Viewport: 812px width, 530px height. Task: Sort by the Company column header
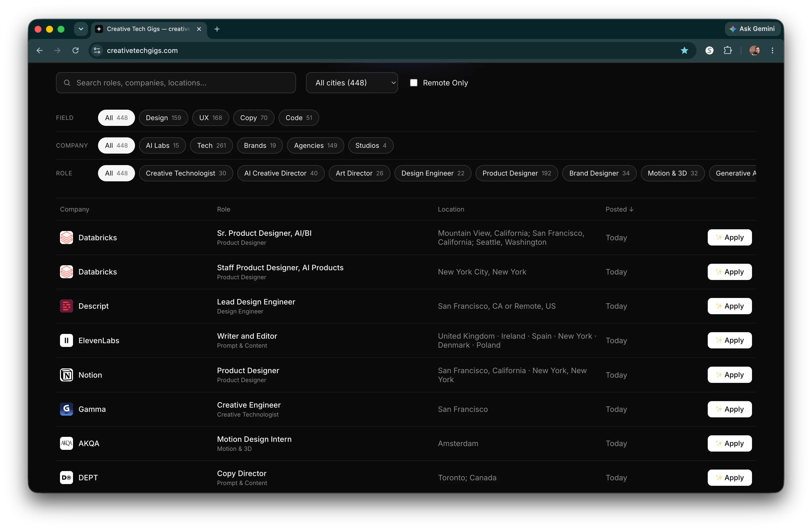74,209
